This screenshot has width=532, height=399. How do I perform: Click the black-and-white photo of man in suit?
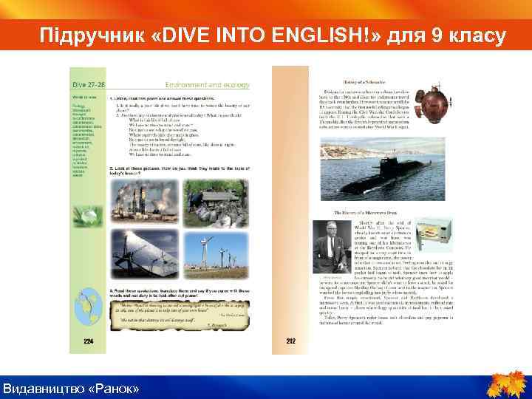pyautogui.click(x=332, y=247)
